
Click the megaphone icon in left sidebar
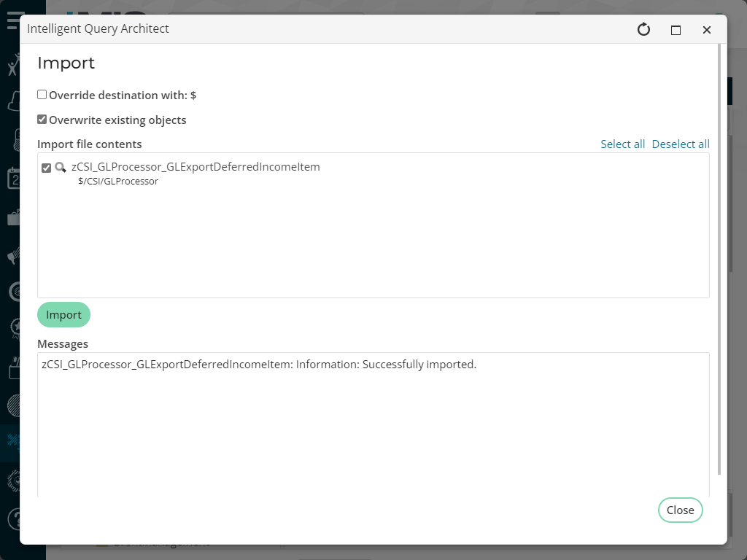click(x=14, y=256)
